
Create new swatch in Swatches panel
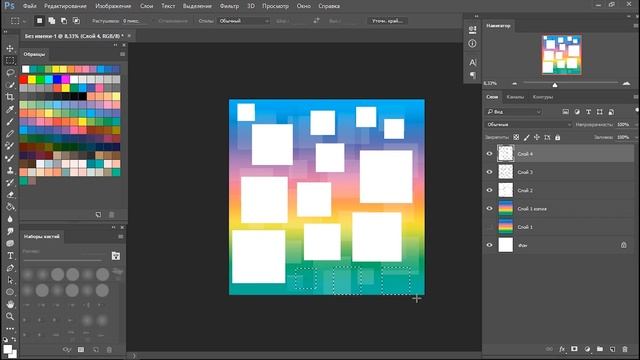tap(98, 215)
